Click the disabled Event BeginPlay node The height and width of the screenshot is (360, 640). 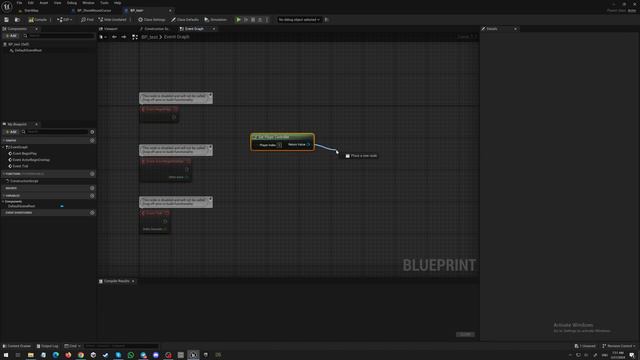159,114
